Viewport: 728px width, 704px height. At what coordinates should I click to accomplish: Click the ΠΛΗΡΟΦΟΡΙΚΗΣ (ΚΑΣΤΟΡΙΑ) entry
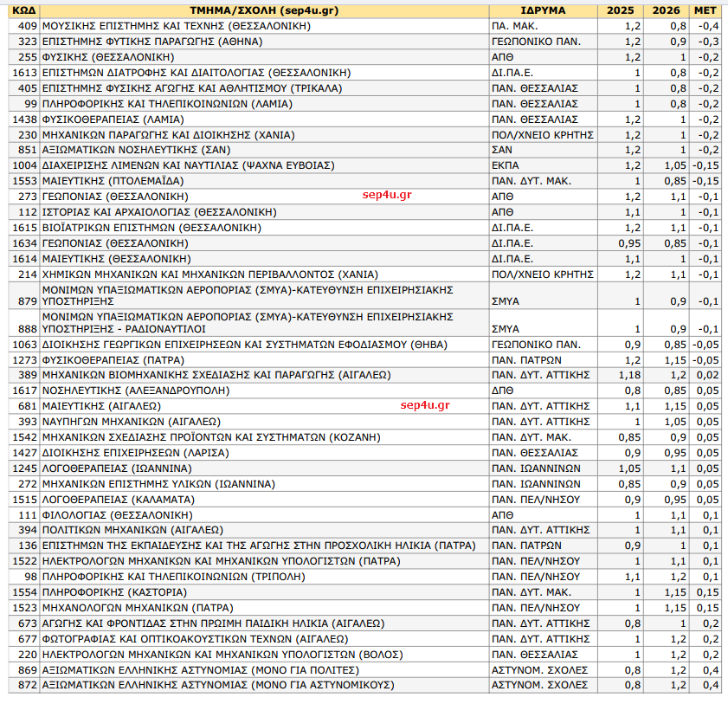coord(103,592)
